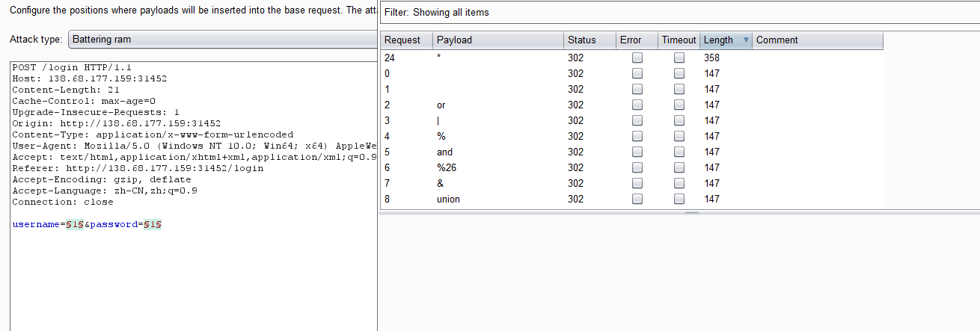Toggle Error checkbox for 'and' payload row
Viewport: 980px width, 331px height.
(637, 152)
